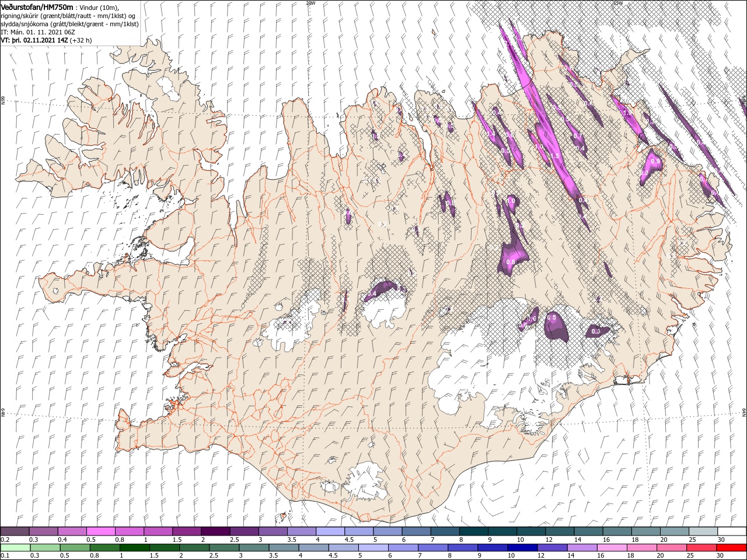Screen dimensions: 747x560
Task: Pick pale green lower swatch between 0.1 and 0.3
Action: point(15,548)
